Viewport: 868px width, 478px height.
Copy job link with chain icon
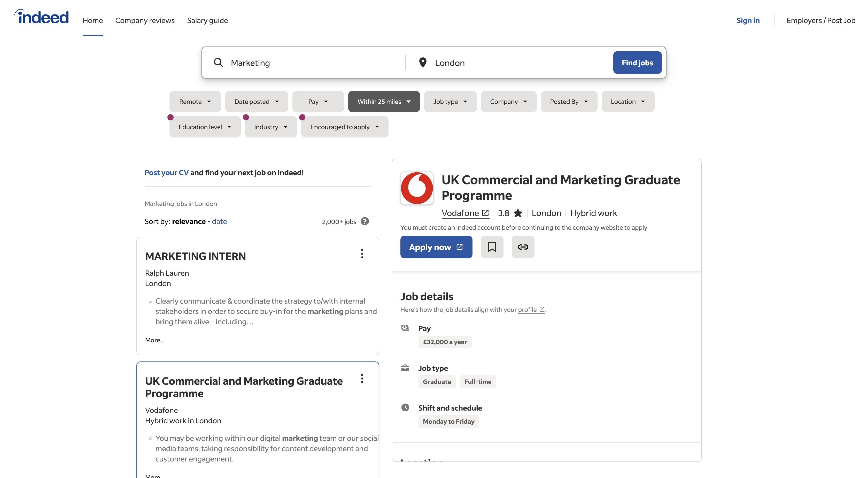(x=523, y=247)
